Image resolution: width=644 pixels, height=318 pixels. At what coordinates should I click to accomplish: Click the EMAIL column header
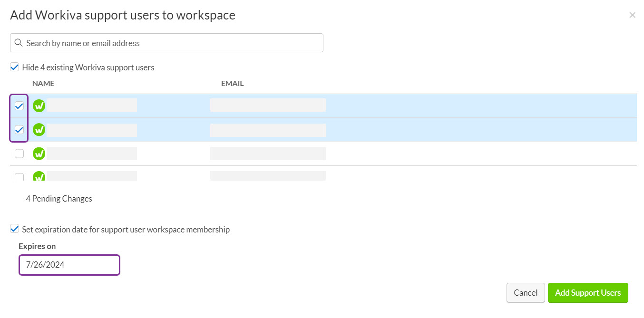coord(232,83)
